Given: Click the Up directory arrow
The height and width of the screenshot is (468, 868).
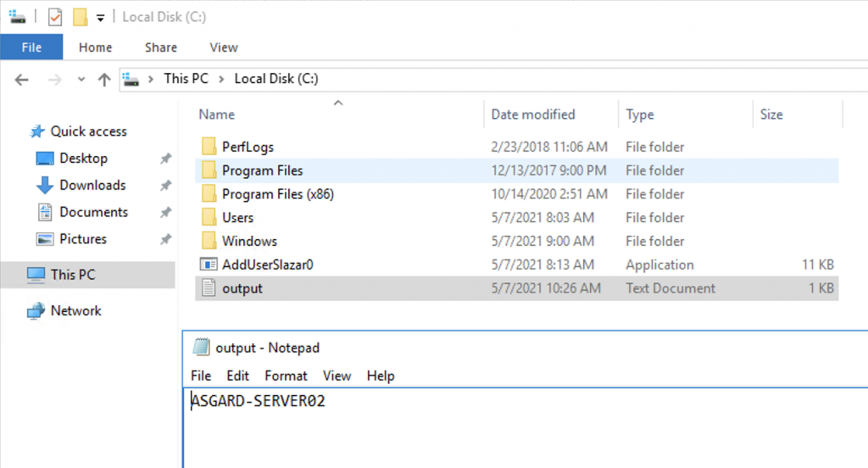Looking at the screenshot, I should tap(104, 79).
